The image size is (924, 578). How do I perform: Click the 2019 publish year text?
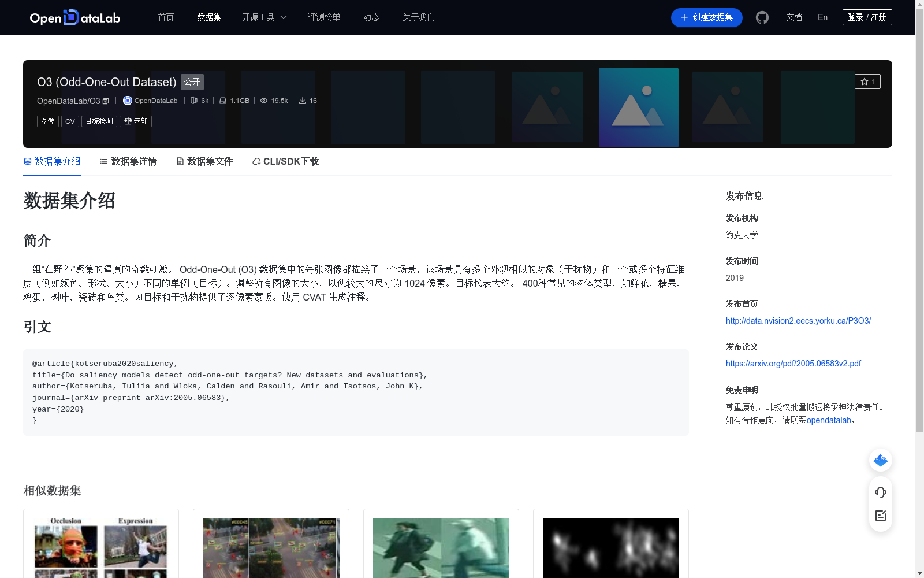click(x=735, y=278)
